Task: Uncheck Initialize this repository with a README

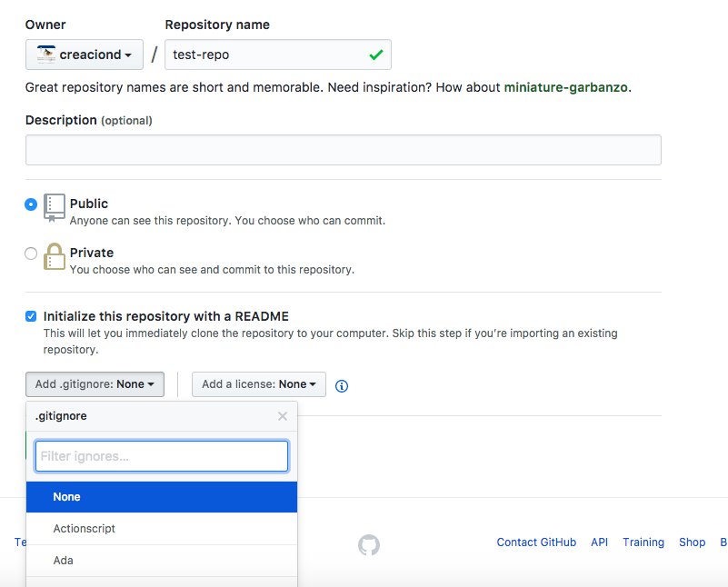Action: tap(31, 316)
